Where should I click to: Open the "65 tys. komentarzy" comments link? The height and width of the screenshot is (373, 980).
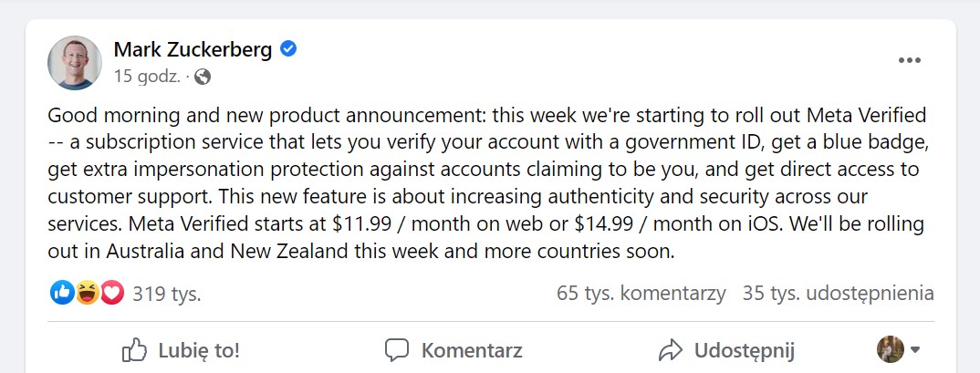click(641, 294)
